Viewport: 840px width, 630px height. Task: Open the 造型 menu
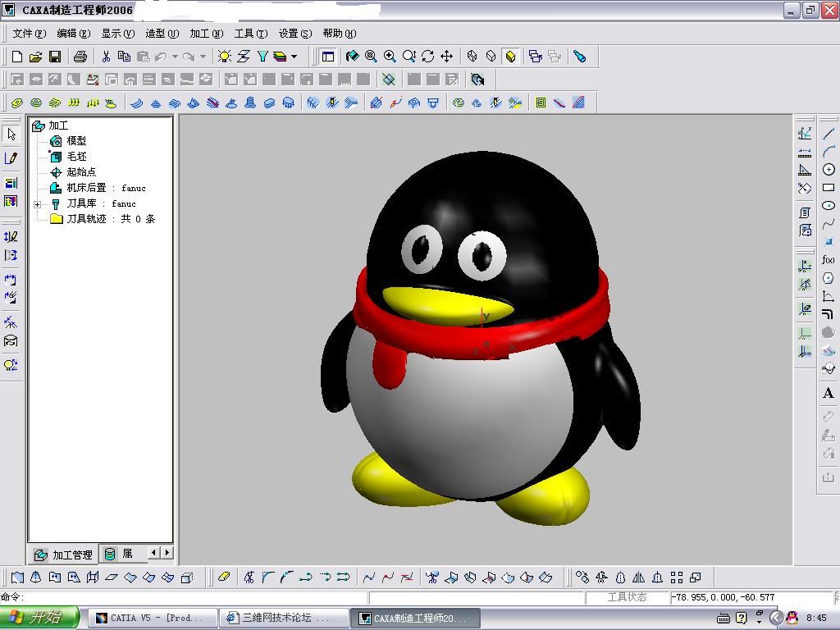(162, 33)
